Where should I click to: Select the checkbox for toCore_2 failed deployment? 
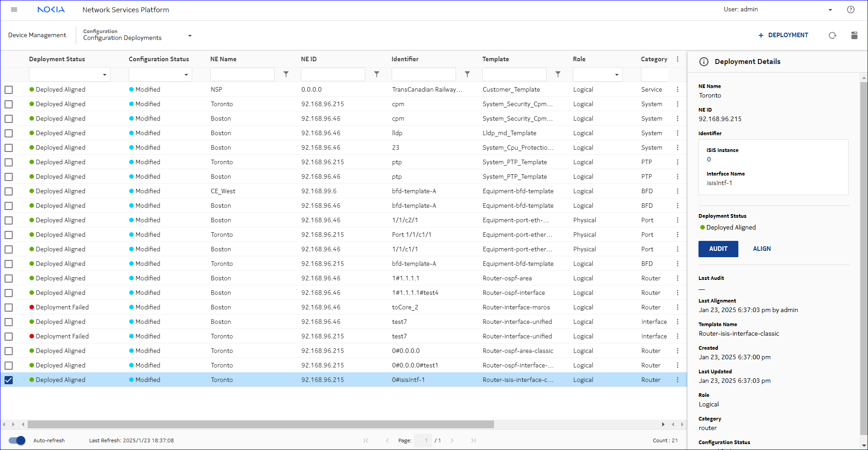(x=9, y=308)
